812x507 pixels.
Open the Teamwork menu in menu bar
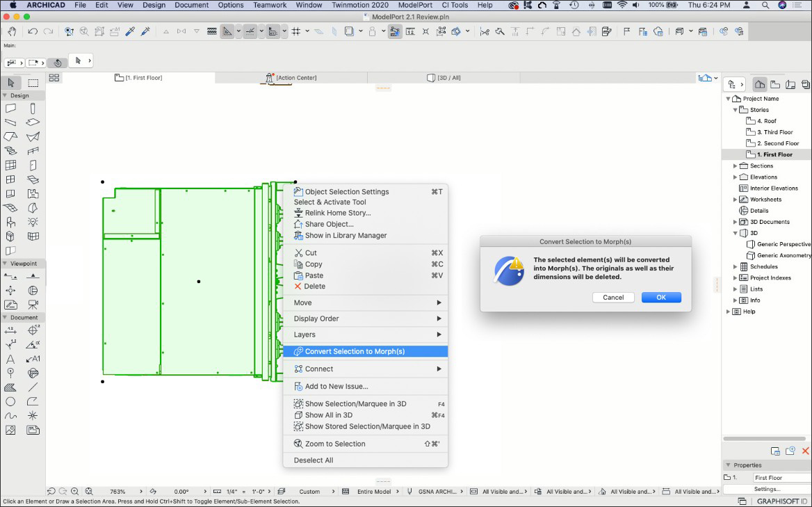(x=270, y=5)
